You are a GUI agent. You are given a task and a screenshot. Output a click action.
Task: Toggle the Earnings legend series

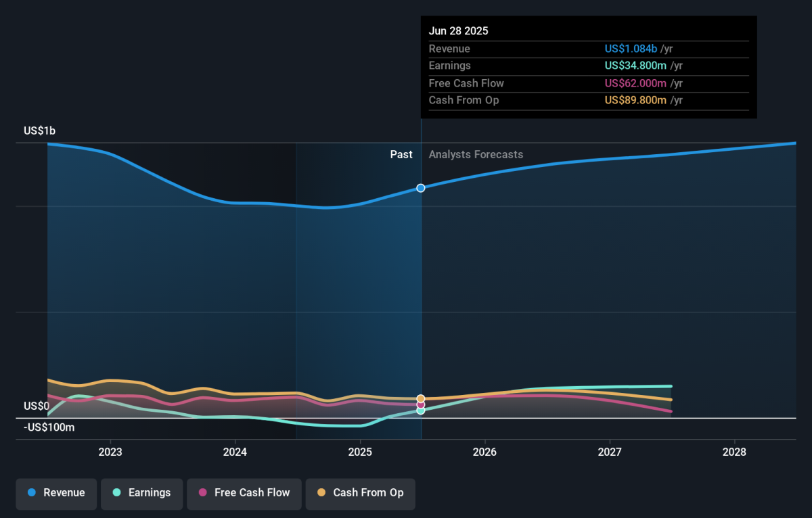[x=141, y=493]
